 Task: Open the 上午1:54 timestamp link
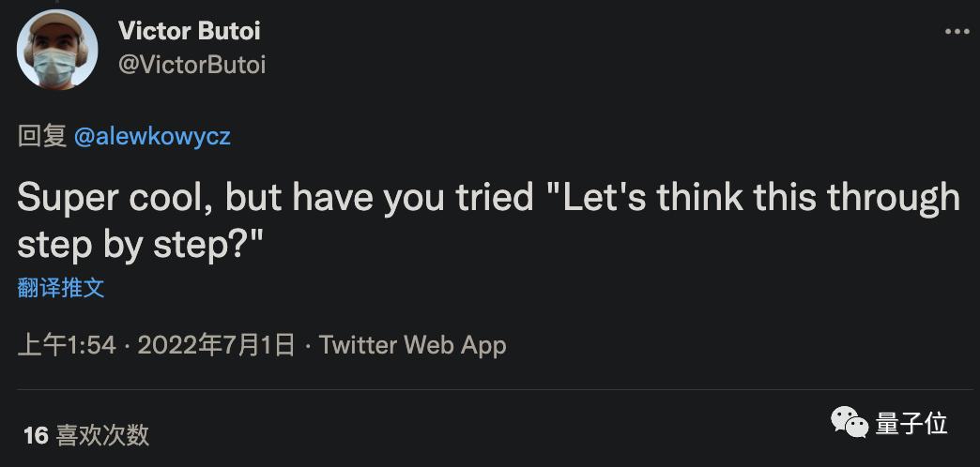click(x=67, y=345)
